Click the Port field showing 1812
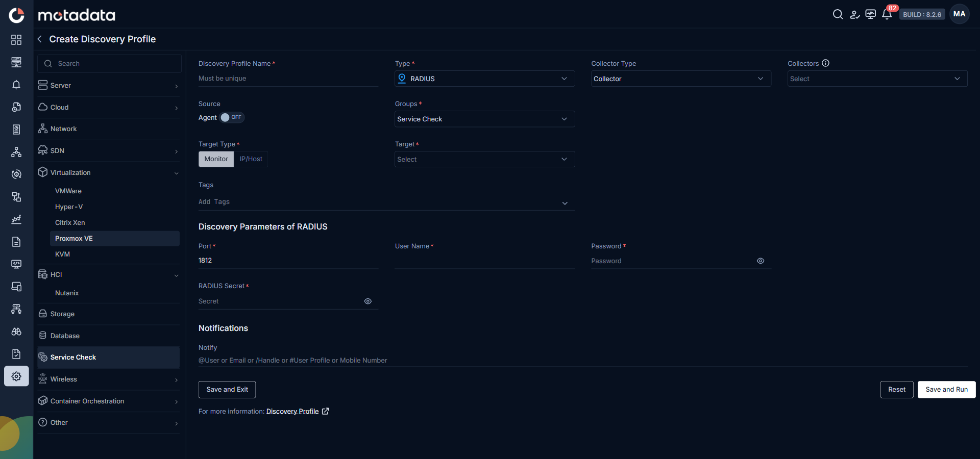The width and height of the screenshot is (980, 459). click(288, 261)
